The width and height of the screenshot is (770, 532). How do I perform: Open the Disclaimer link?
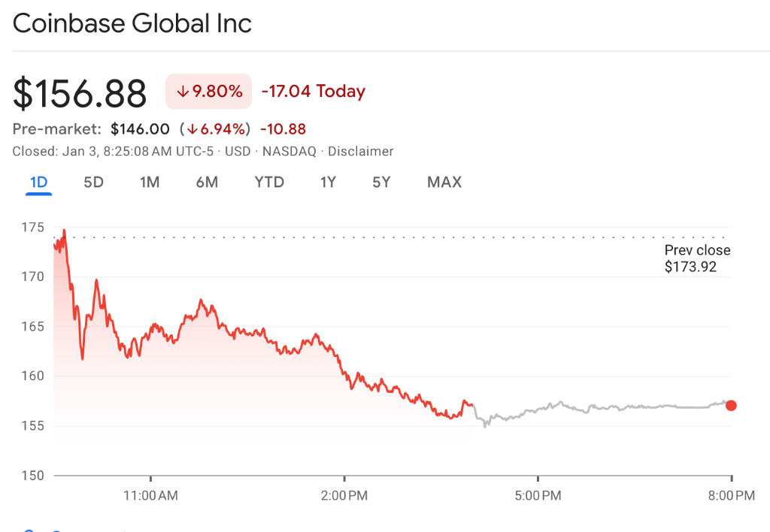coord(361,151)
